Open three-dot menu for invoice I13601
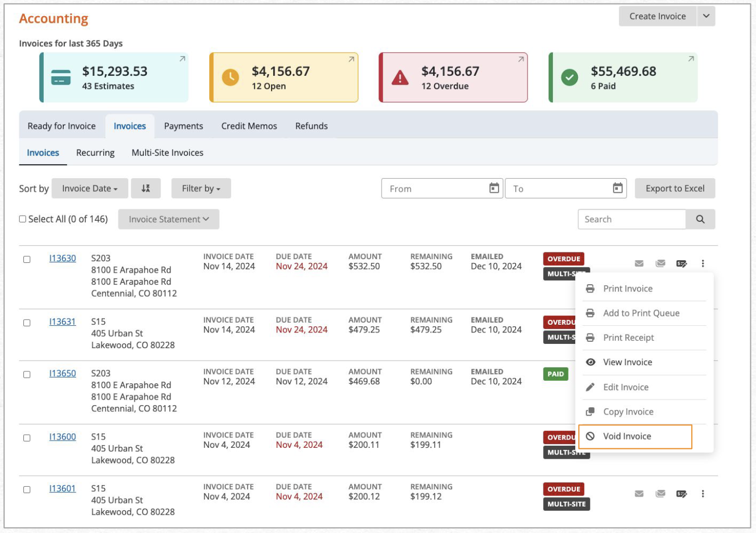 [703, 494]
